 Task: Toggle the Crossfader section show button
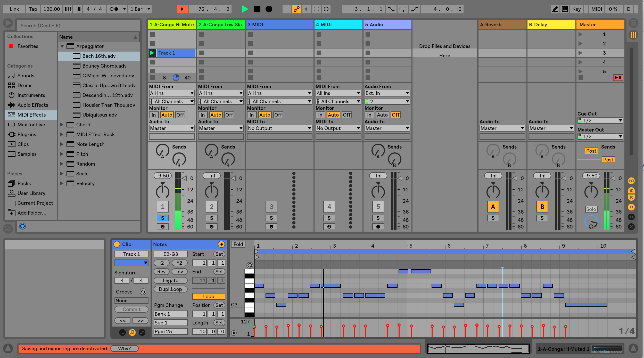pyautogui.click(x=631, y=227)
